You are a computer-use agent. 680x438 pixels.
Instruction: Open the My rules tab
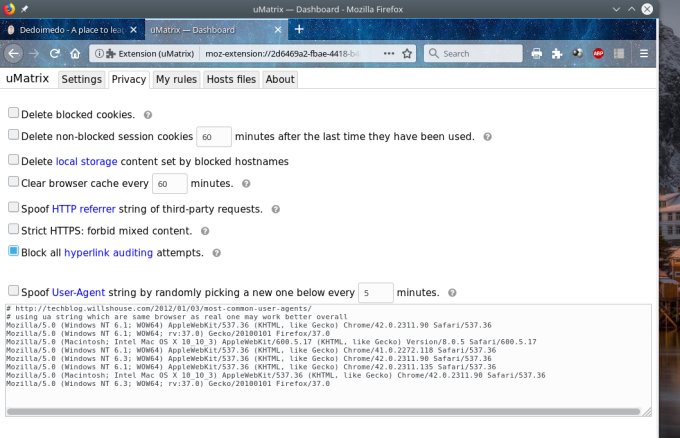[x=176, y=79]
